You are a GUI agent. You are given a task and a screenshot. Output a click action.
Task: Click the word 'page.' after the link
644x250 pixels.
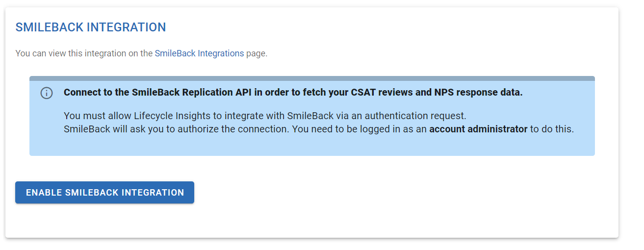point(257,53)
